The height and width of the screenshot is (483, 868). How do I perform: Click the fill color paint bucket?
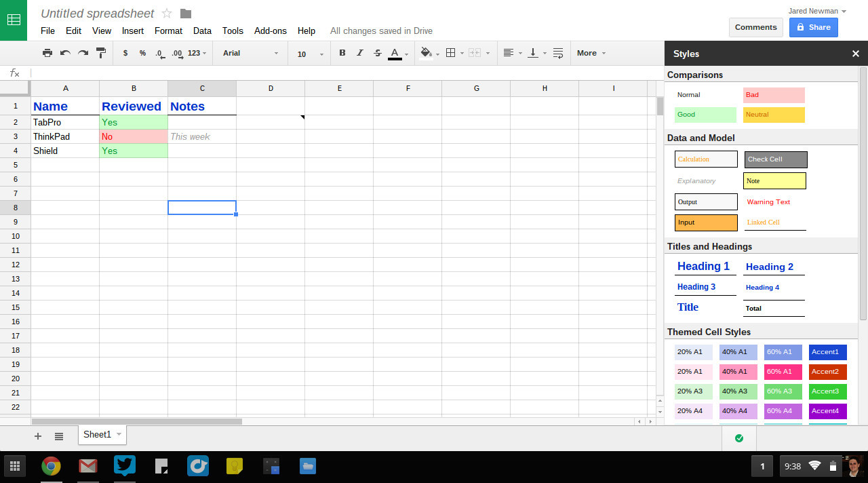tap(426, 53)
